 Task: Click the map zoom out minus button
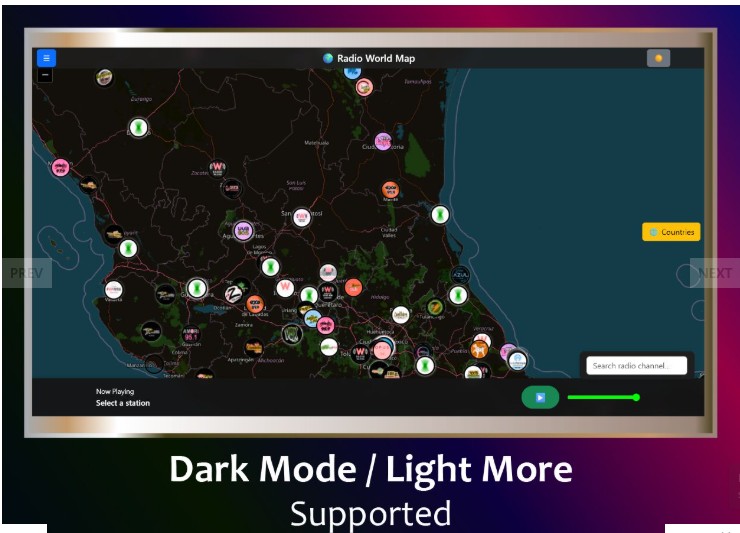coord(44,76)
